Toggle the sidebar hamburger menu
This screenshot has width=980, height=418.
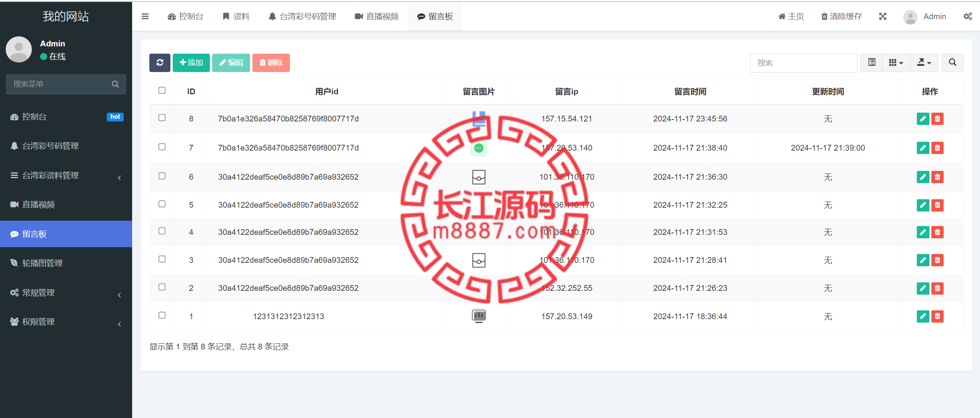tap(145, 16)
